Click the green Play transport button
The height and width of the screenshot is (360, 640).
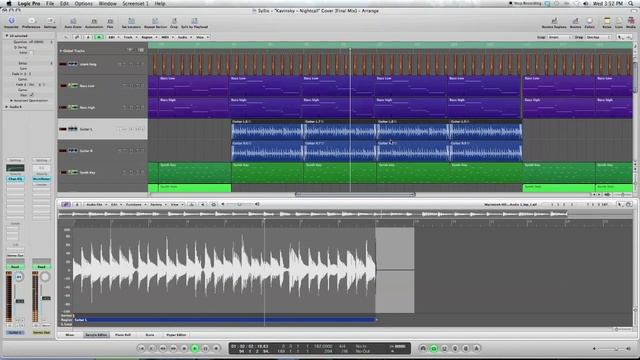click(195, 348)
